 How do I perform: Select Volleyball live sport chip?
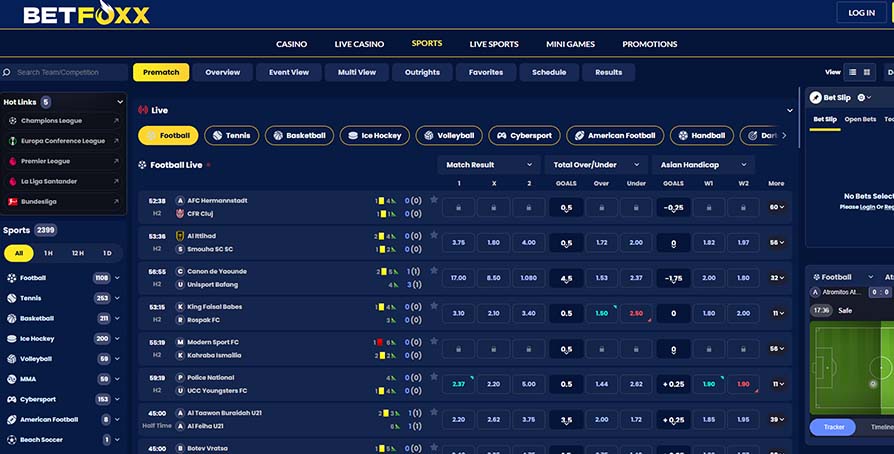449,136
